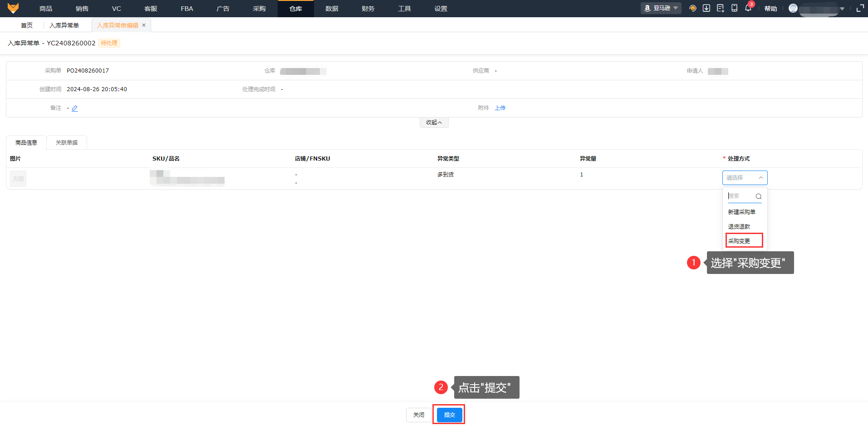Open the 客服 menu
Image resolution: width=868 pixels, height=425 pixels.
point(151,9)
